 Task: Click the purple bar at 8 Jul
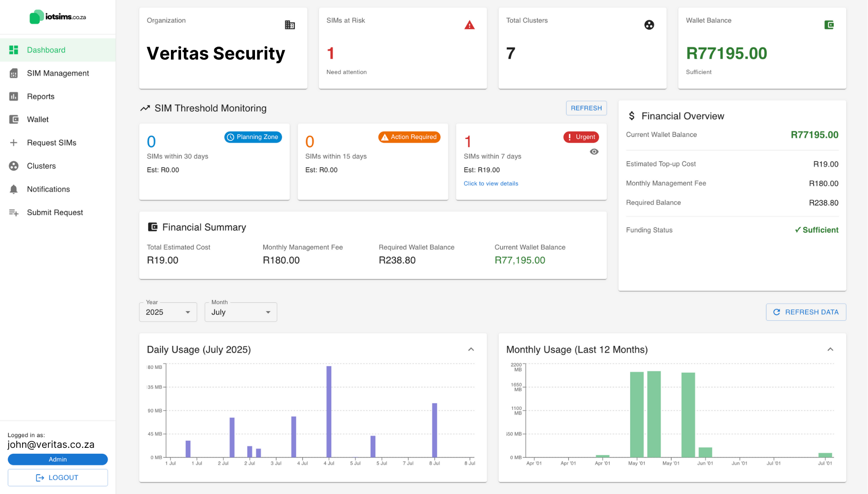435,430
